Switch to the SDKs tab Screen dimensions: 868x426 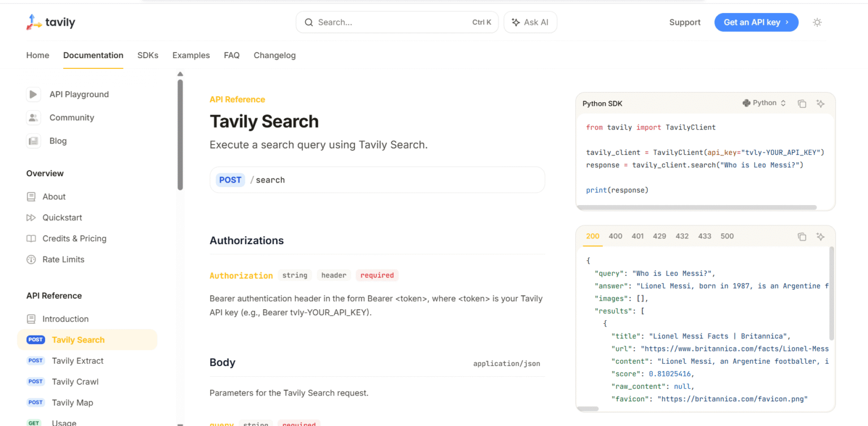(147, 55)
